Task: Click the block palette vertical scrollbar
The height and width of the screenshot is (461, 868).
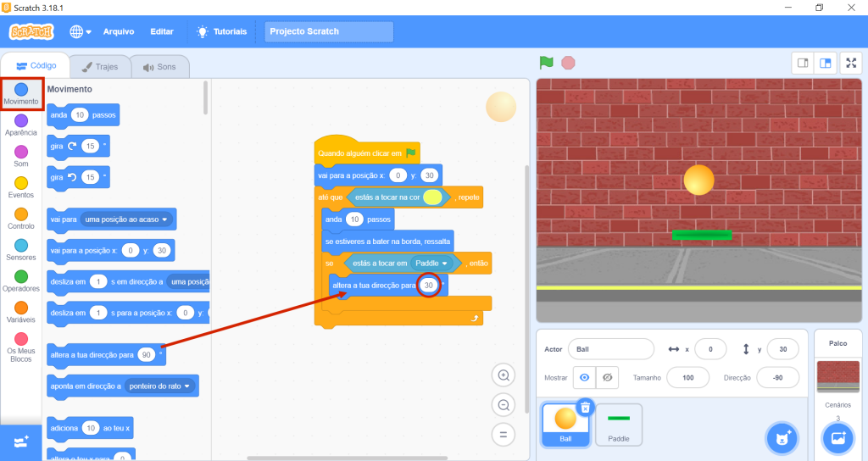Action: click(205, 98)
